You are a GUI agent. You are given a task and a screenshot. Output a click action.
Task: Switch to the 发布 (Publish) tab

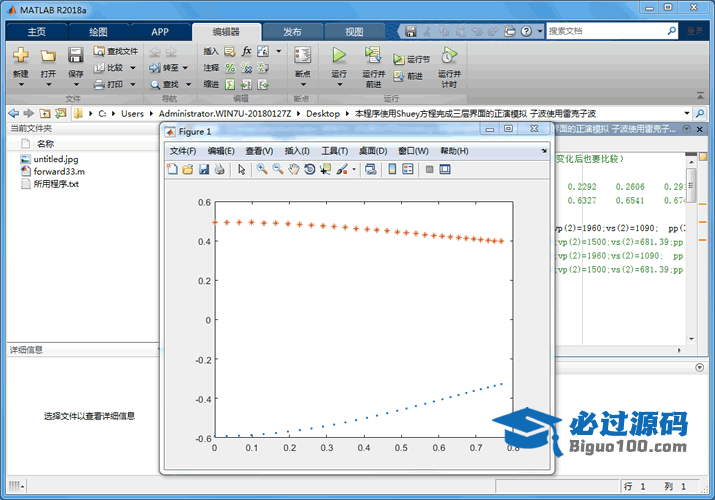pyautogui.click(x=292, y=32)
